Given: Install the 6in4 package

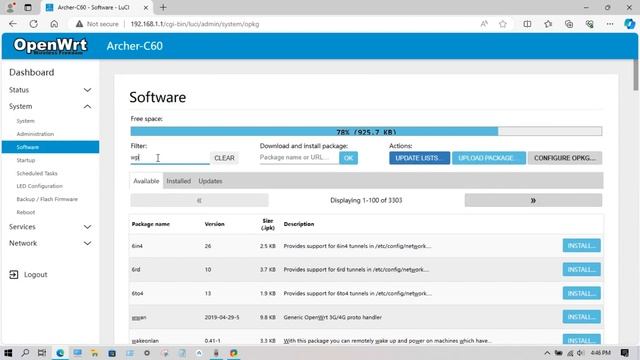Looking at the screenshot, I should tap(581, 246).
